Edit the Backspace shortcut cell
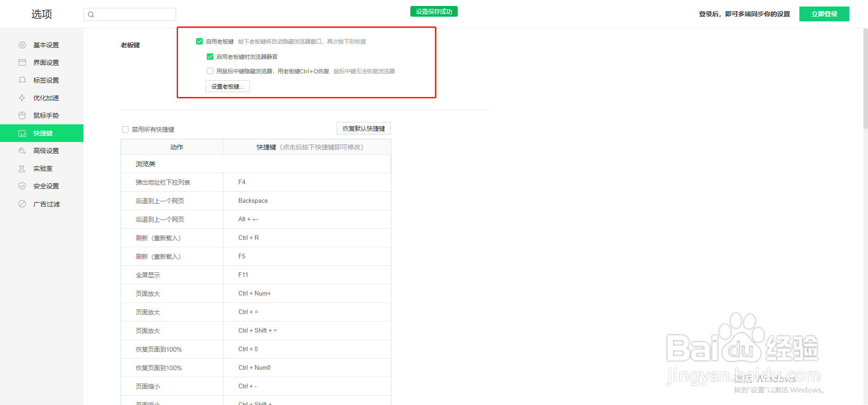Screen dimensions: 868x405 (x=307, y=200)
